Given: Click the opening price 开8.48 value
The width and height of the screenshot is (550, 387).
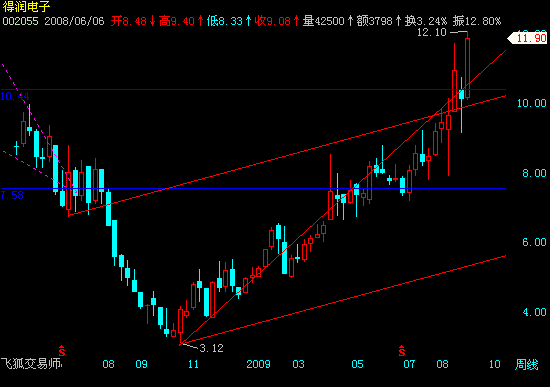Looking at the screenshot, I should (129, 21).
